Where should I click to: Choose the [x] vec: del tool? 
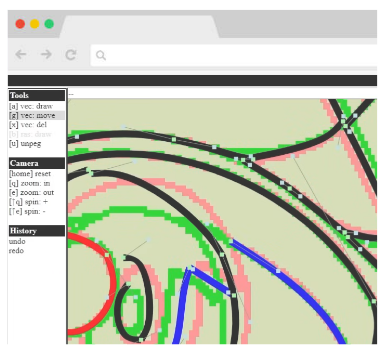pos(28,125)
